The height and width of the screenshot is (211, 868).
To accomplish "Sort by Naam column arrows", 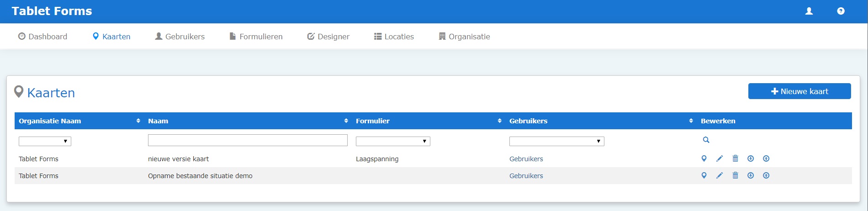I will 346,121.
